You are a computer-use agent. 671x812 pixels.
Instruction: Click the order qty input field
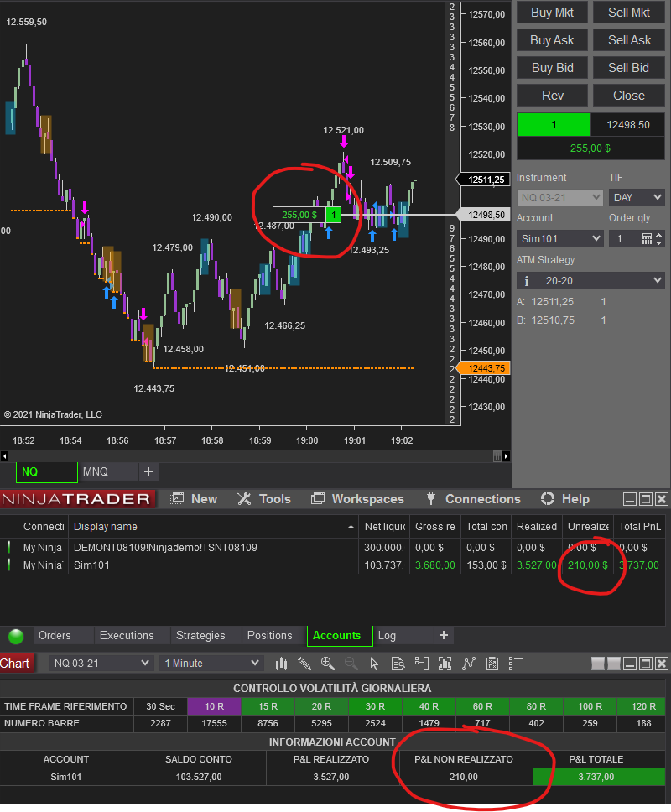coord(624,239)
